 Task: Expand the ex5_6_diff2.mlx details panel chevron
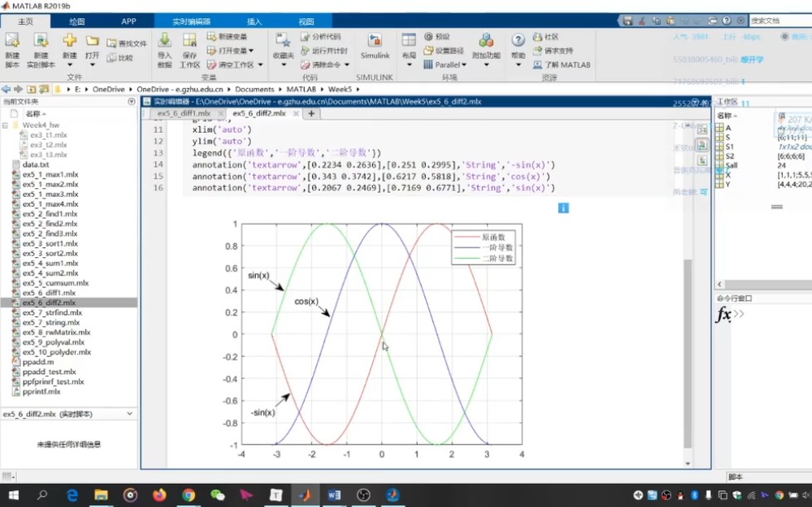[130, 414]
